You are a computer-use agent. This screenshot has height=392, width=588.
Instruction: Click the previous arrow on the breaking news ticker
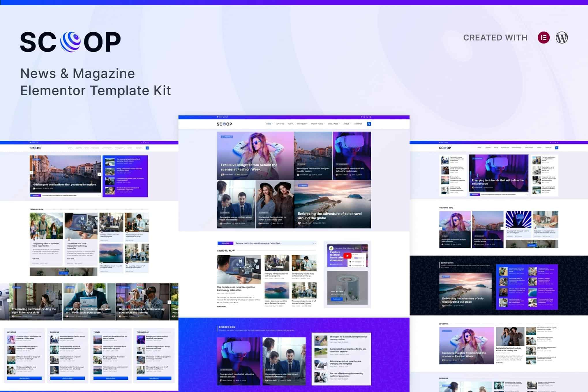[313, 243]
